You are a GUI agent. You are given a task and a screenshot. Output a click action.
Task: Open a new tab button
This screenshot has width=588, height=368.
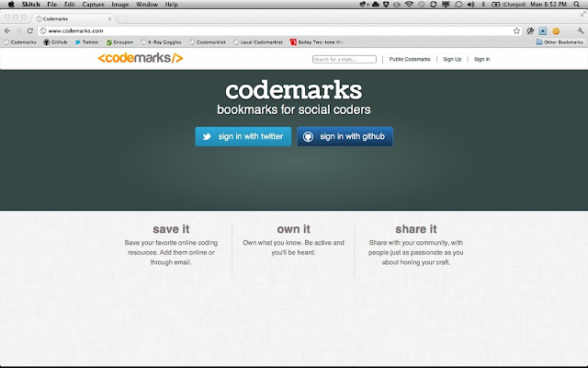(122, 18)
